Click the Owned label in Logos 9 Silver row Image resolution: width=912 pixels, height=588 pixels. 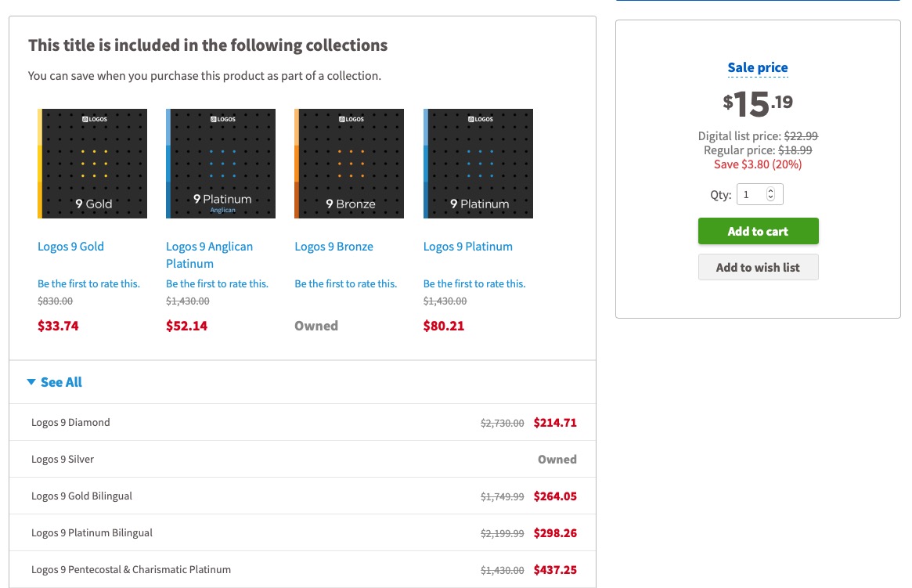557,460
